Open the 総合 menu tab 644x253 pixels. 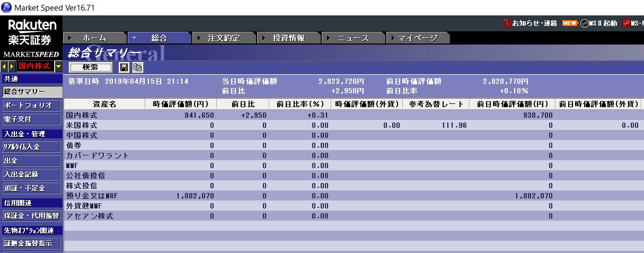point(159,38)
